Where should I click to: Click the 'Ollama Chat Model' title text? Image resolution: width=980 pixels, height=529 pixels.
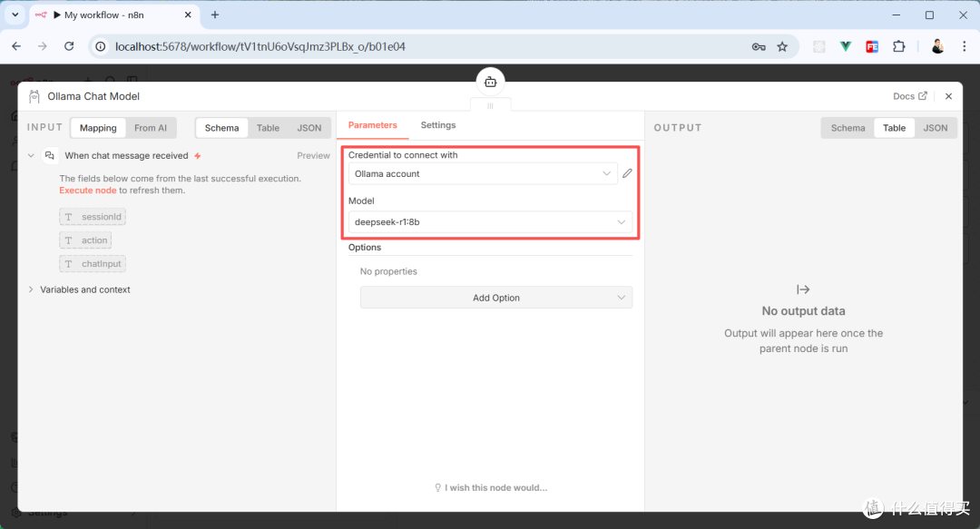point(93,96)
